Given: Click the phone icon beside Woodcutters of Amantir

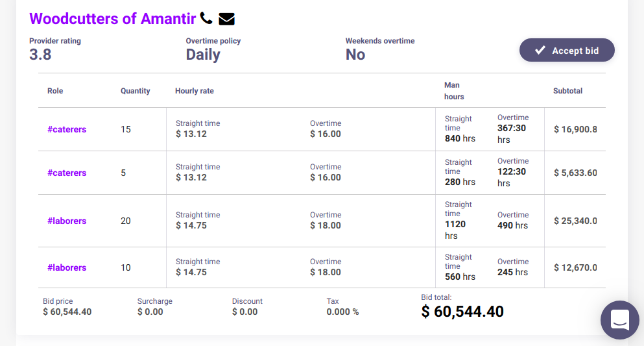Looking at the screenshot, I should point(206,19).
